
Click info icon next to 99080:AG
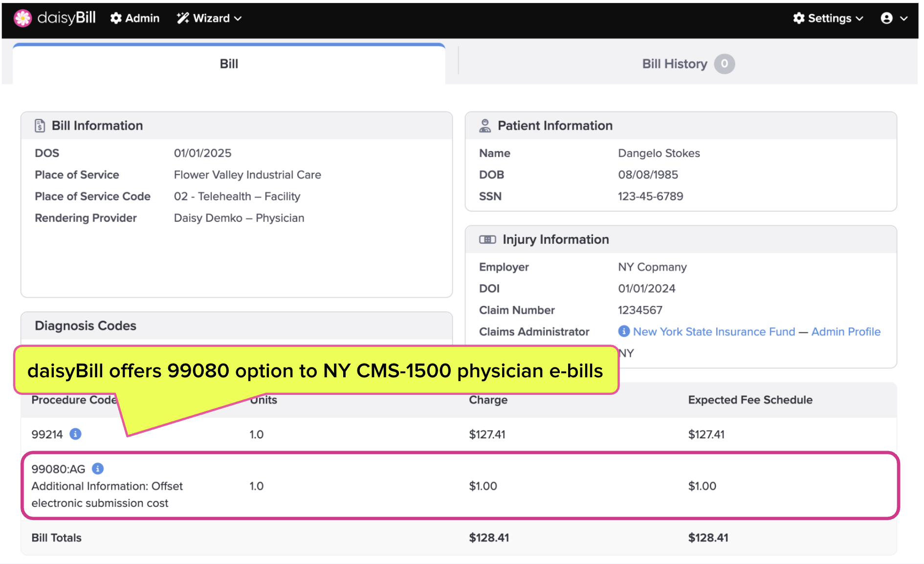[98, 469]
